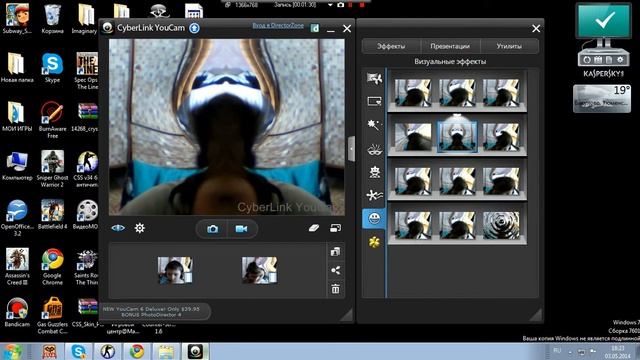The width and height of the screenshot is (640, 360).
Task: Open the captured media library icon
Action: pos(335,252)
